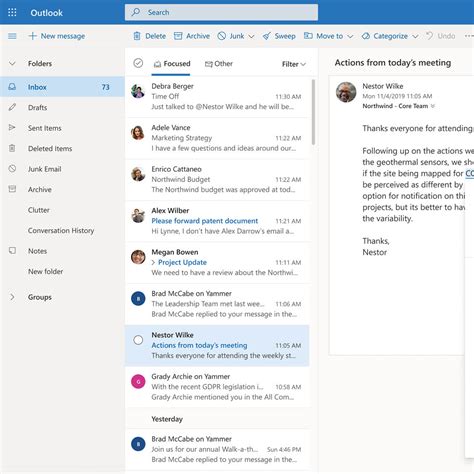Click the Notes folder icon
This screenshot has height=474, width=474.
tap(12, 251)
